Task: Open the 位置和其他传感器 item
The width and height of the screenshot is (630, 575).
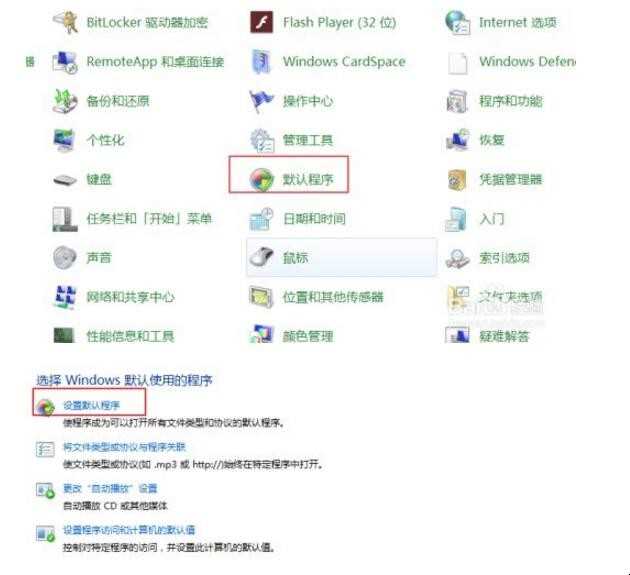Action: [x=316, y=297]
